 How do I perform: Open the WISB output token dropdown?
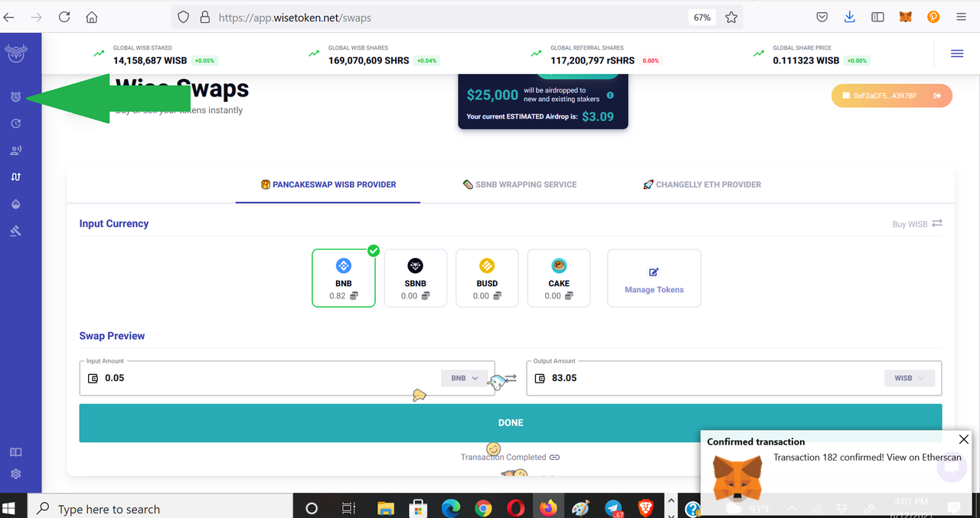pyautogui.click(x=910, y=378)
